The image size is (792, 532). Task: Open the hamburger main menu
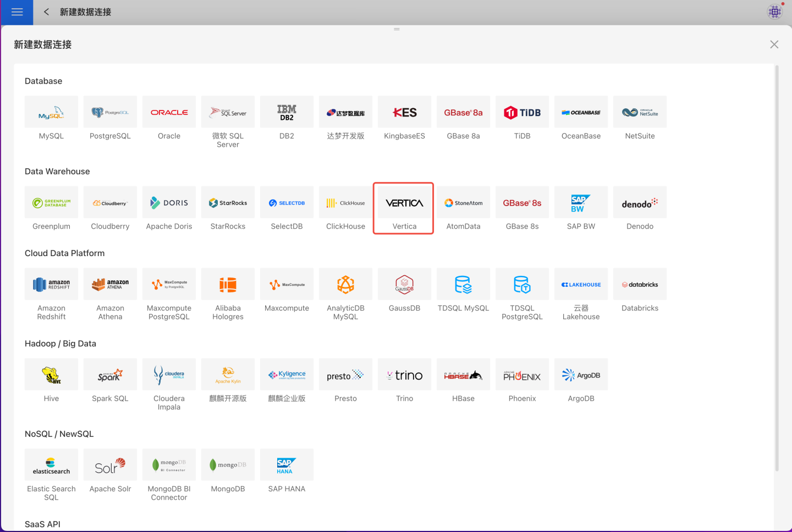[17, 12]
